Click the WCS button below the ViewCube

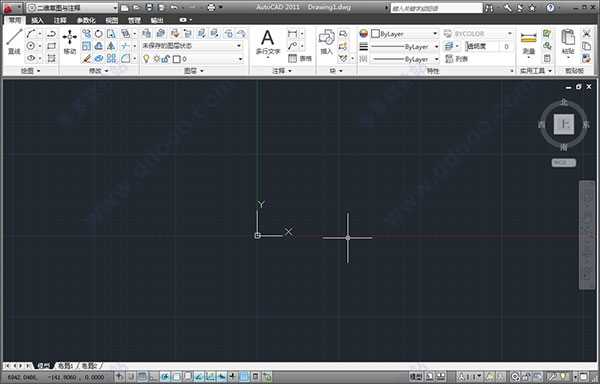564,163
